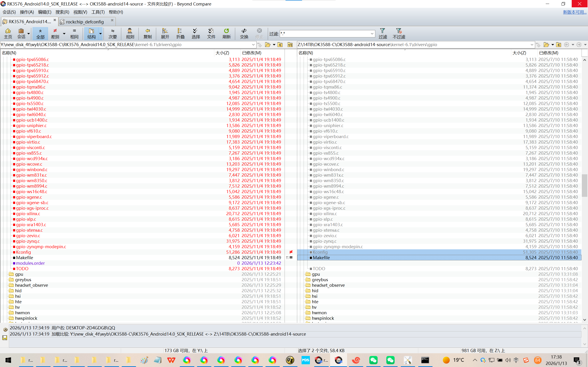Click the Rules (规则) referee icon
The width and height of the screenshot is (588, 367).
(130, 33)
